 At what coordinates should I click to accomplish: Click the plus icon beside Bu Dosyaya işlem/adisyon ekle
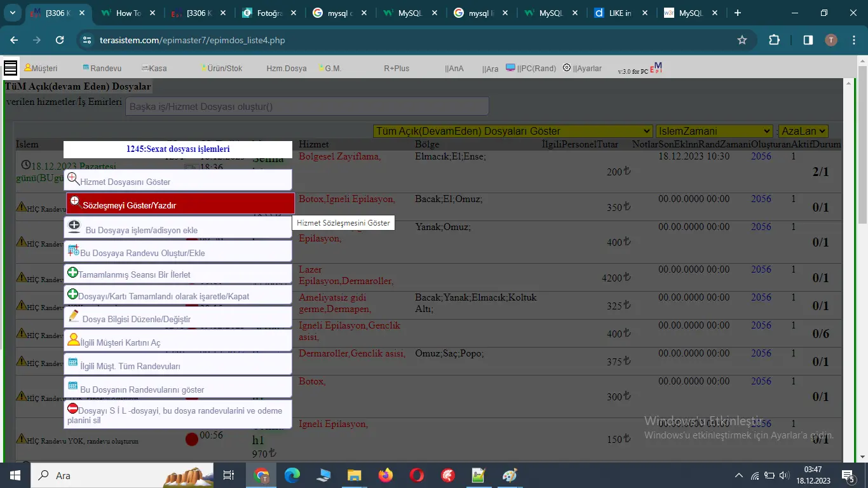(74, 226)
